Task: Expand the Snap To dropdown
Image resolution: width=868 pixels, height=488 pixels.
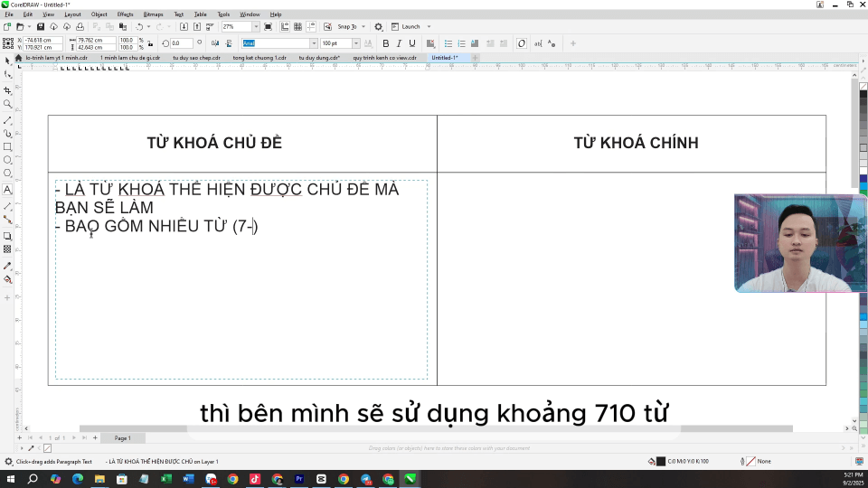Action: [363, 26]
